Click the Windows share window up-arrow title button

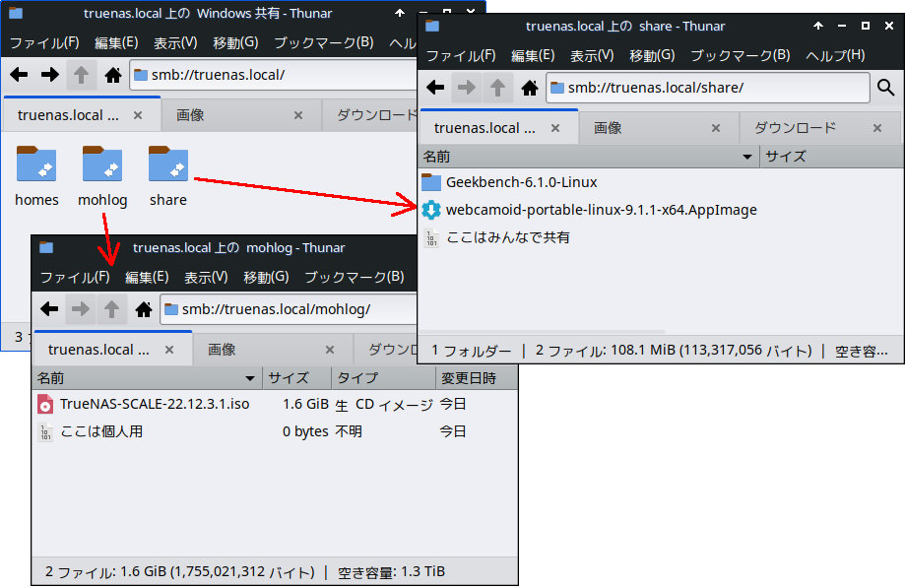pyautogui.click(x=400, y=13)
